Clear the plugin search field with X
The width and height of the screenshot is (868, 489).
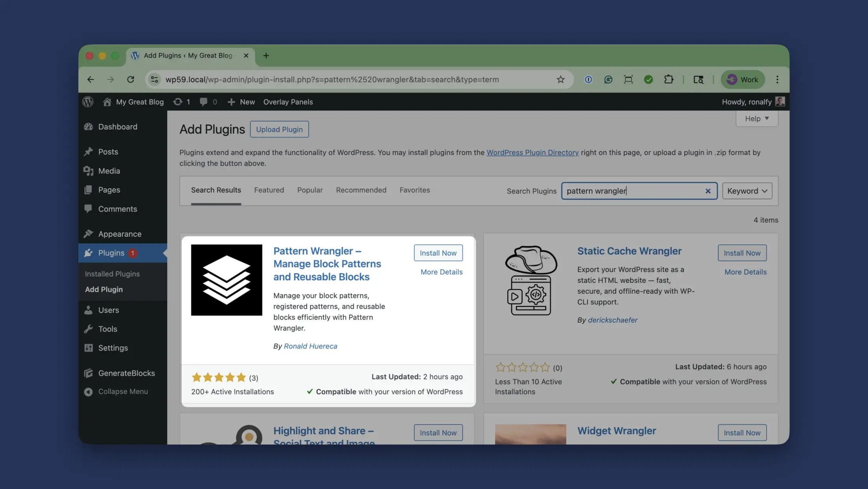point(708,191)
